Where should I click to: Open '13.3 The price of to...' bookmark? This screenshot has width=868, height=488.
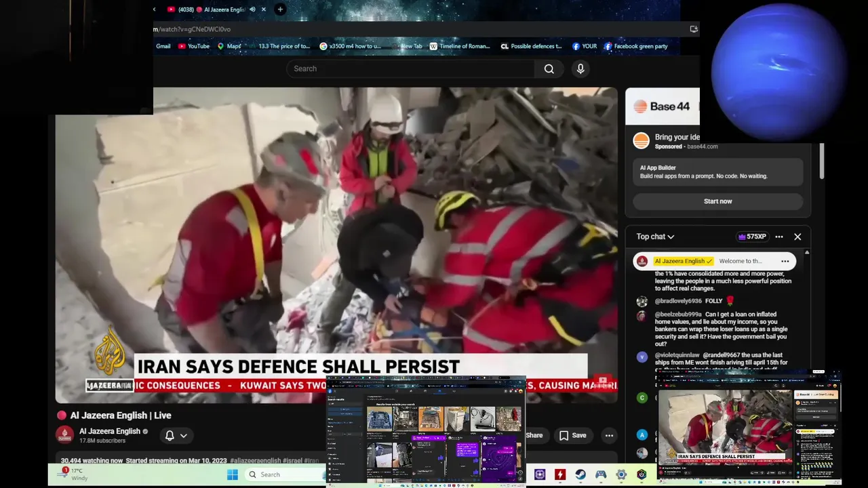click(x=284, y=46)
